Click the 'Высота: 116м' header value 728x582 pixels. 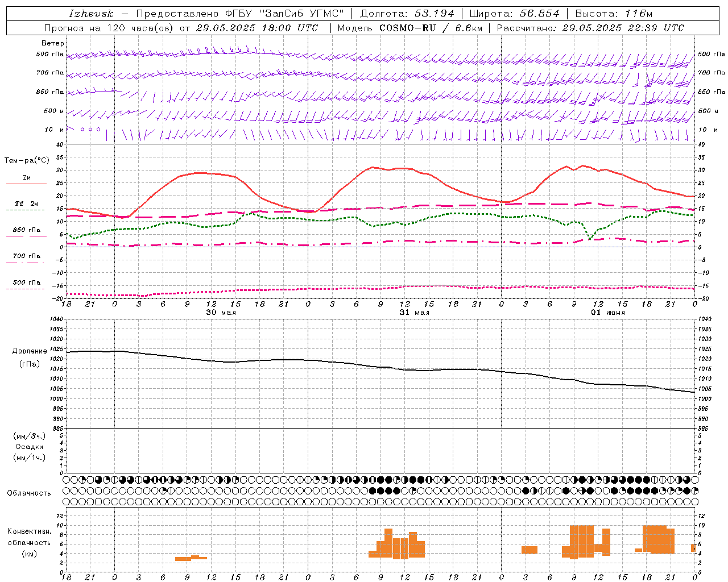pyautogui.click(x=614, y=14)
